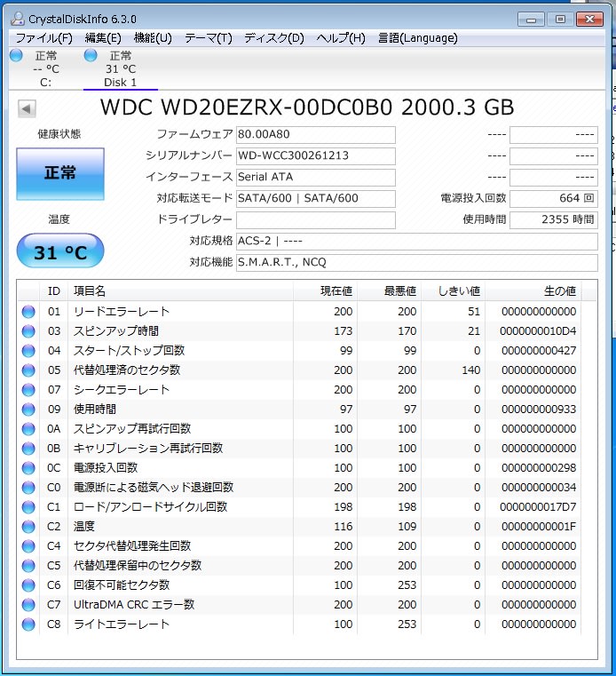Click the power on count field 664 回
The width and height of the screenshot is (616, 676).
(x=554, y=198)
